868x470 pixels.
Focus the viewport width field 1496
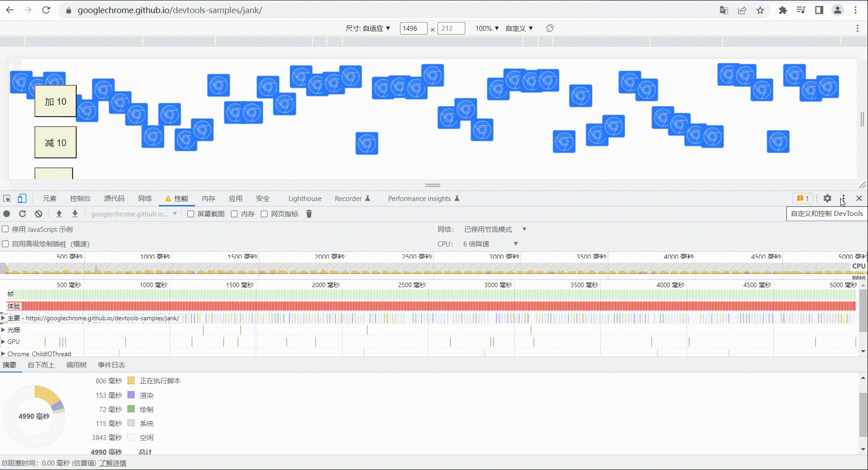[x=414, y=28]
